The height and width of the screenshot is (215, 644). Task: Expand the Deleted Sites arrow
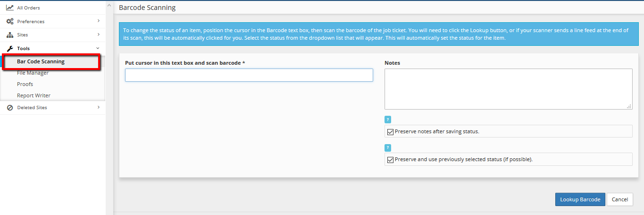[x=98, y=107]
